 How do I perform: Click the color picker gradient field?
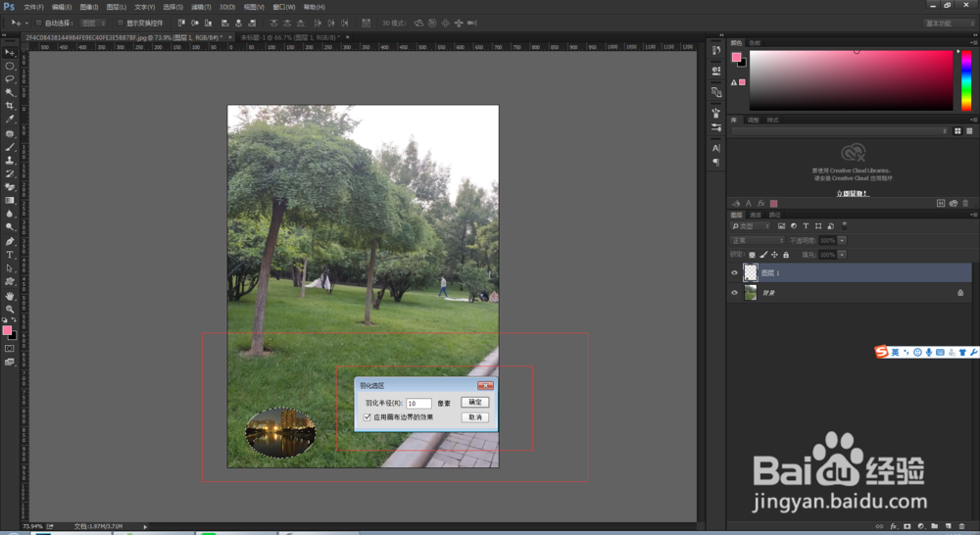tap(852, 80)
